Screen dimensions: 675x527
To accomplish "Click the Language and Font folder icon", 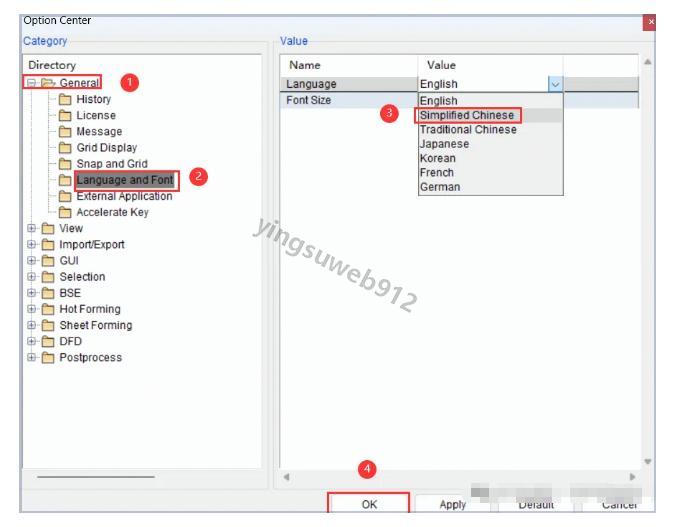I will pyautogui.click(x=65, y=180).
